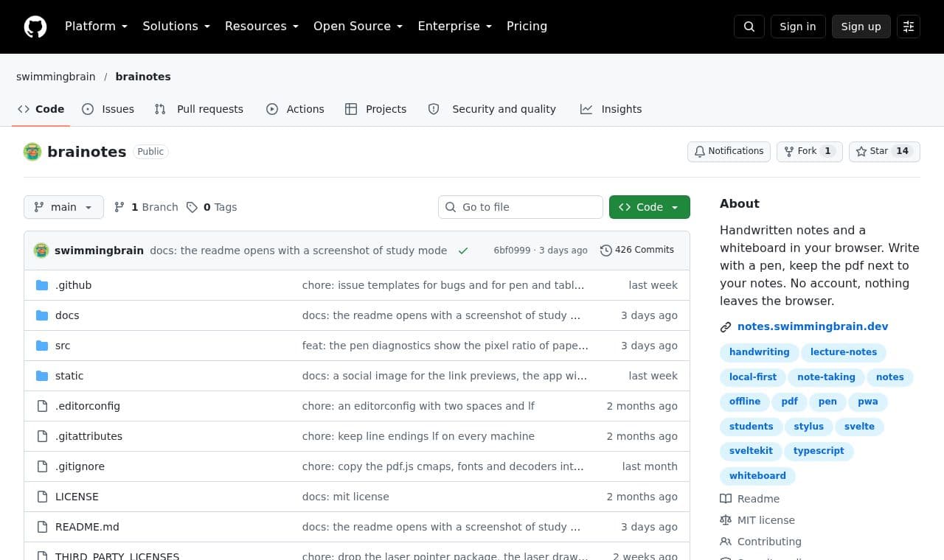This screenshot has height=560, width=944.
Task: Expand the Platform menu
Action: pyautogui.click(x=97, y=27)
